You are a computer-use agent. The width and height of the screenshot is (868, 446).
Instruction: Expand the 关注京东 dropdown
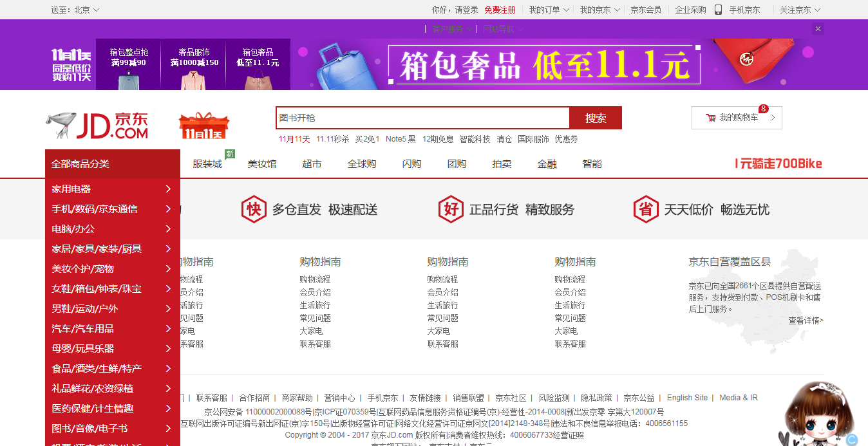800,10
